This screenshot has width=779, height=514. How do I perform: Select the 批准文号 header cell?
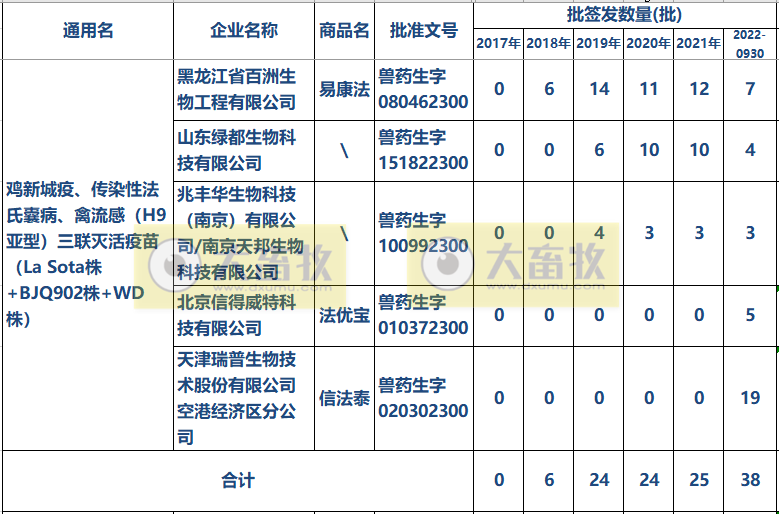pos(424,31)
